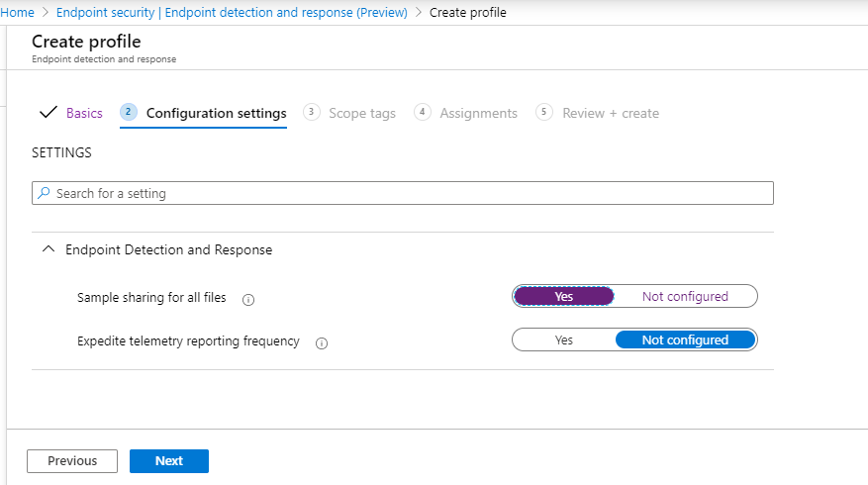Image resolution: width=868 pixels, height=485 pixels.
Task: Open Endpoint security breadcrumb link
Action: tap(232, 12)
